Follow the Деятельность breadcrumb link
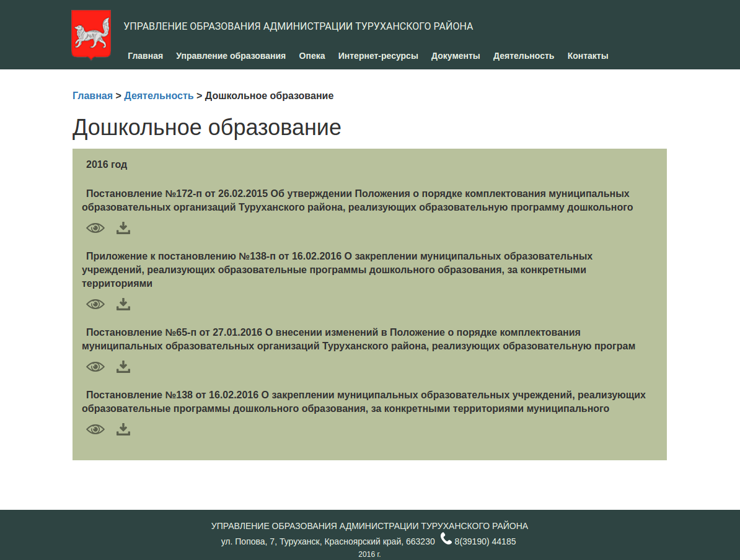The image size is (740, 560). click(x=159, y=96)
